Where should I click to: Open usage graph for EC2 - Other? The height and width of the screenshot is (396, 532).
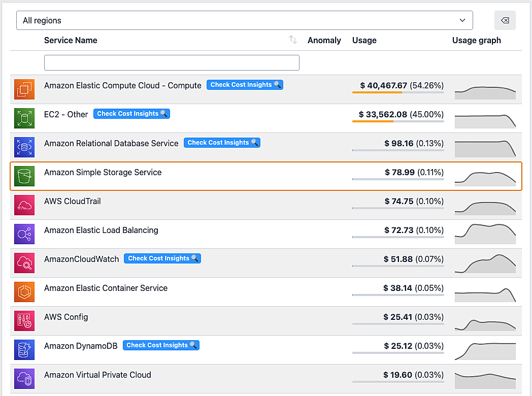485,121
